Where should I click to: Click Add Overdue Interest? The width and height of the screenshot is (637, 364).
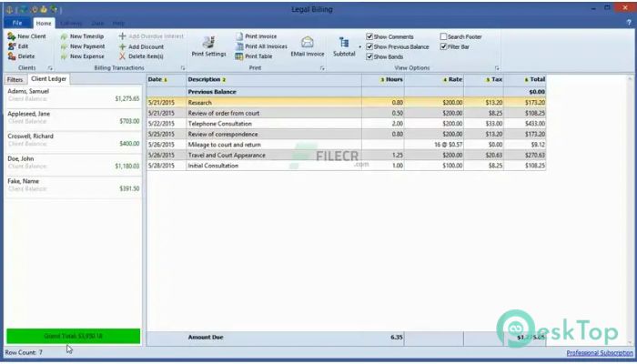(151, 36)
